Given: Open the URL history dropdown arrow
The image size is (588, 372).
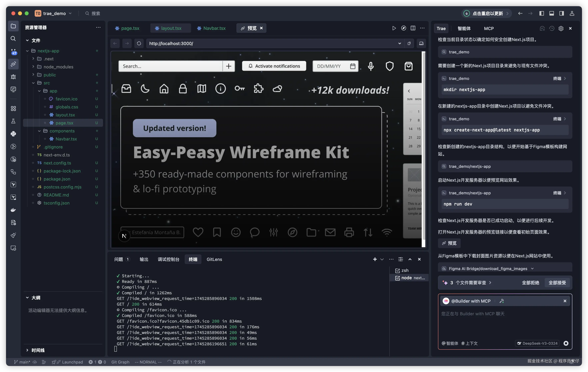Looking at the screenshot, I should coord(399,44).
